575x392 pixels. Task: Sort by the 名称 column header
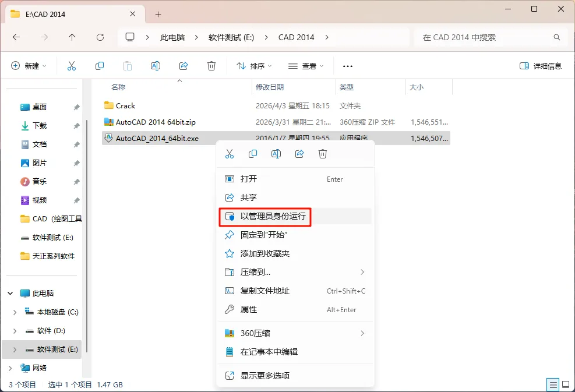click(x=118, y=87)
